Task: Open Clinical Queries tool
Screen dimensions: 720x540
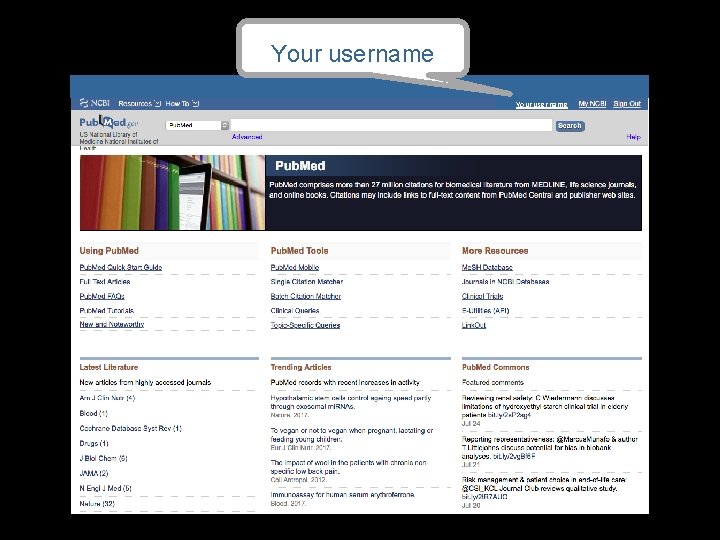Action: pyautogui.click(x=295, y=310)
